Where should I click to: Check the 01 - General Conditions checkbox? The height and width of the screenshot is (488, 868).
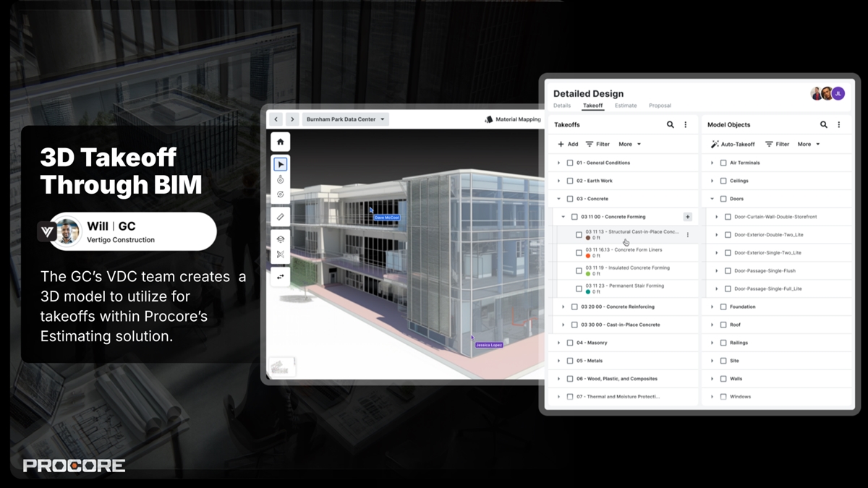(x=570, y=163)
